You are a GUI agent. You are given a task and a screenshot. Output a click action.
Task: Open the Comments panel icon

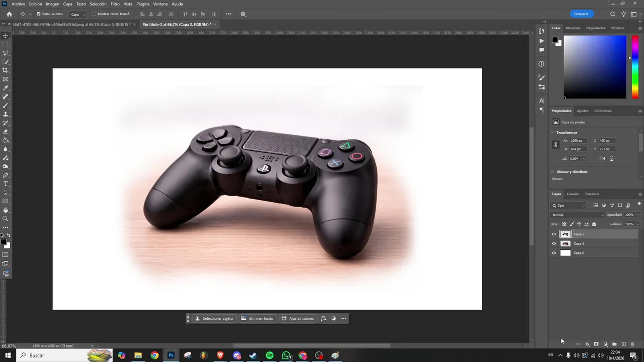pyautogui.click(x=541, y=50)
